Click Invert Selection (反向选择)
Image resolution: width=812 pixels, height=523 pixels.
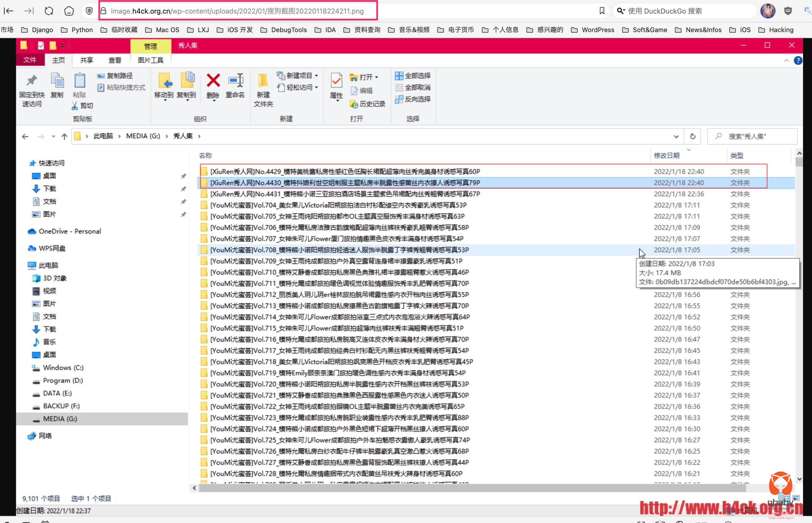[x=413, y=99]
